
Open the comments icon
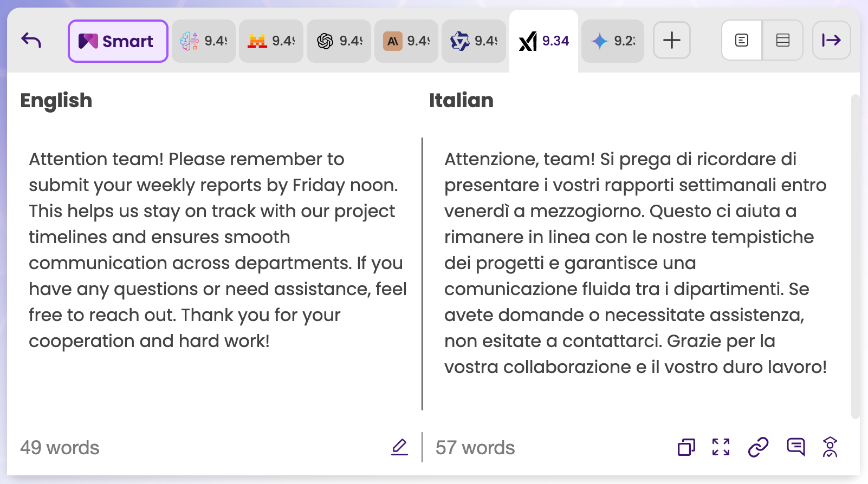click(795, 447)
